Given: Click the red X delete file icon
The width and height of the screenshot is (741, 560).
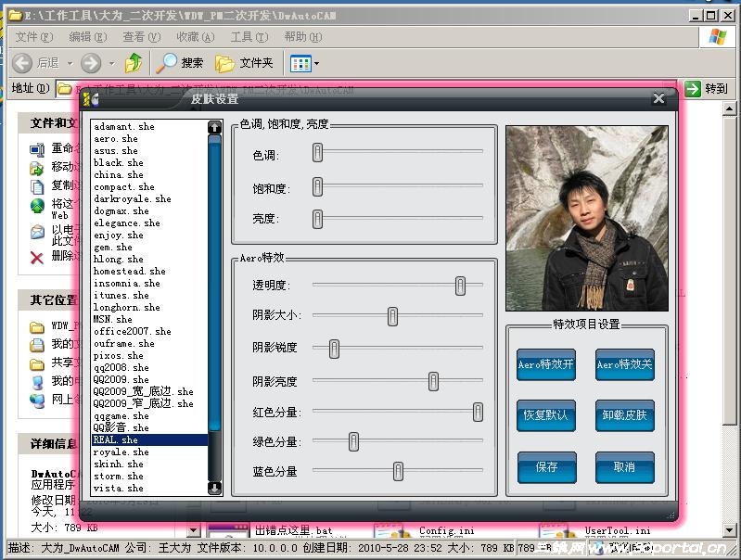Looking at the screenshot, I should (x=37, y=258).
